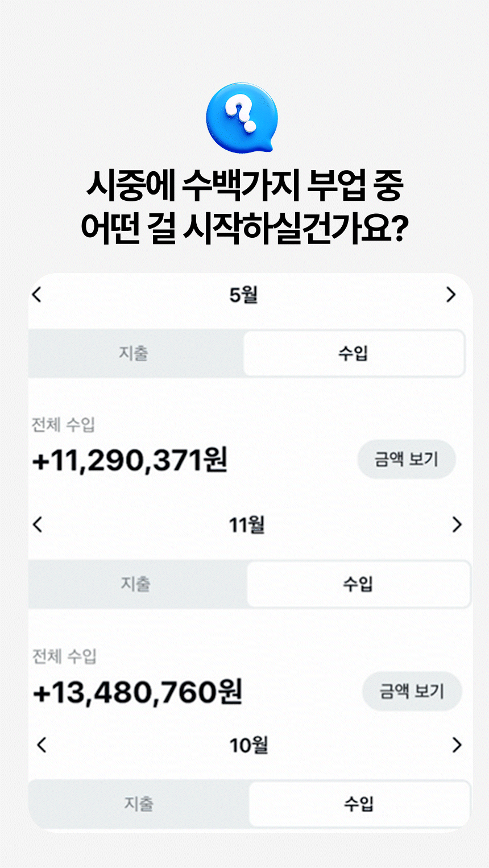Screen dimensions: 489x868
Task: Select the 수입 tab under 10월
Action: [x=359, y=804]
